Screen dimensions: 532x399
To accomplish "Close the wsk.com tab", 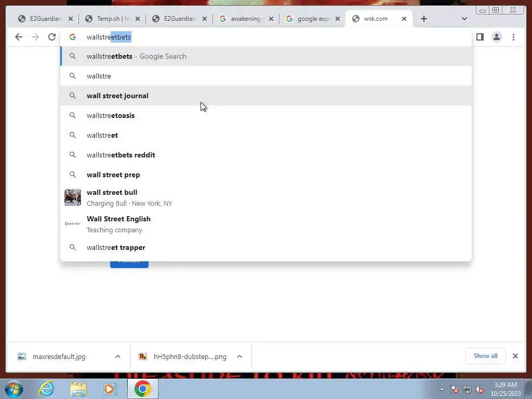I will (x=404, y=19).
